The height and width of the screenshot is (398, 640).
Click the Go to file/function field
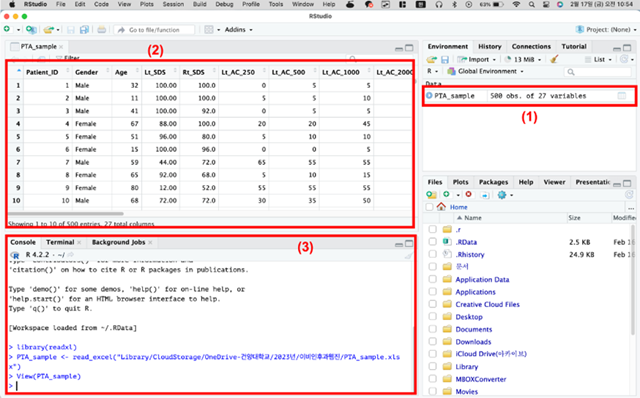point(155,30)
